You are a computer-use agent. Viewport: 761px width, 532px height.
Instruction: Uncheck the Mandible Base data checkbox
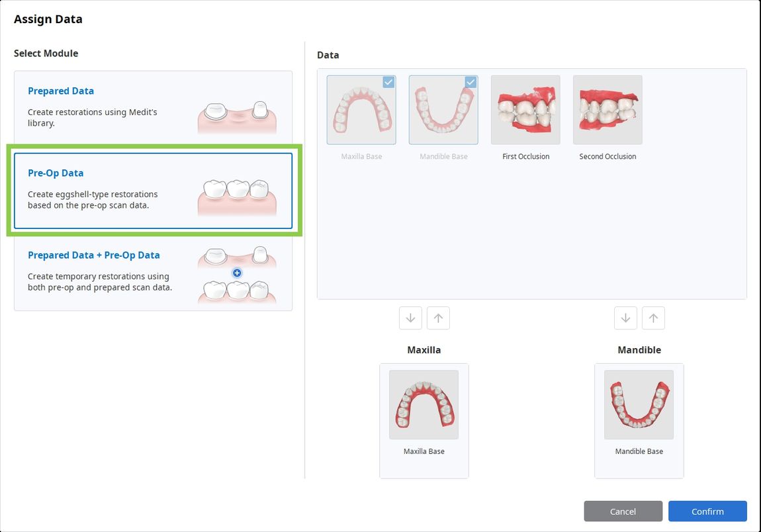point(470,82)
